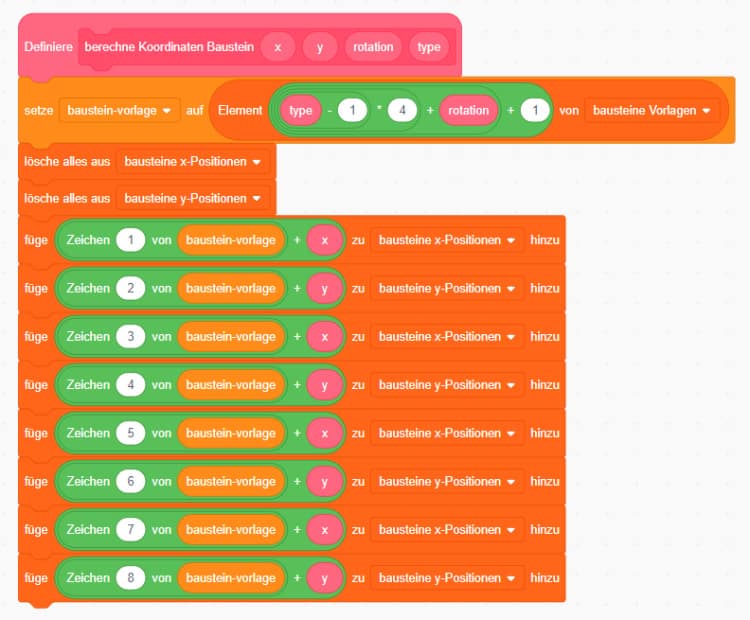Click the baustein-vorlage variable in the Zeichen 6 row
Screen dimensions: 750x620
231,482
